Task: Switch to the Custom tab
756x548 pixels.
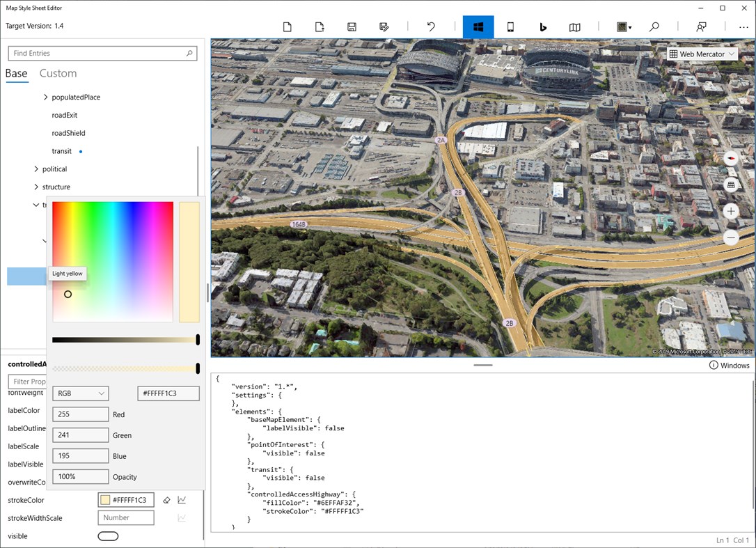Action: [58, 74]
